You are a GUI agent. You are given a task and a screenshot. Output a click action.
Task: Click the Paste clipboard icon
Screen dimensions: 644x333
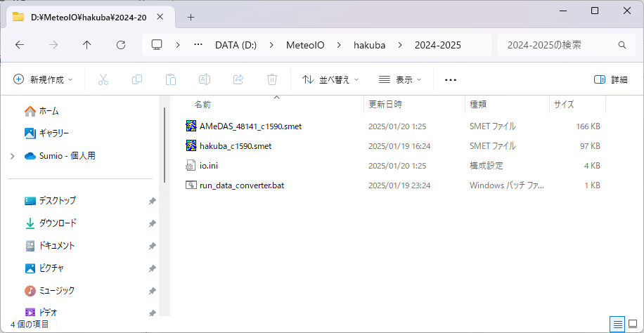(171, 79)
